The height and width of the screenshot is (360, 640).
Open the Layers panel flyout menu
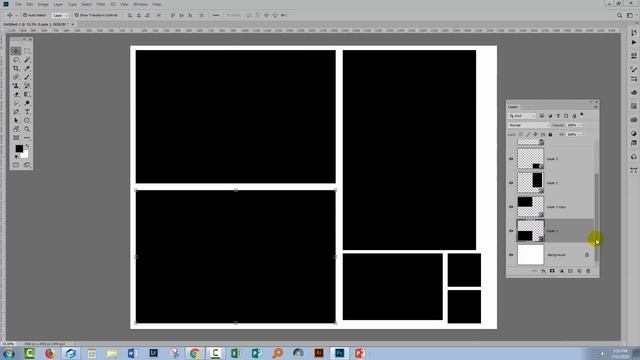pyautogui.click(x=596, y=107)
